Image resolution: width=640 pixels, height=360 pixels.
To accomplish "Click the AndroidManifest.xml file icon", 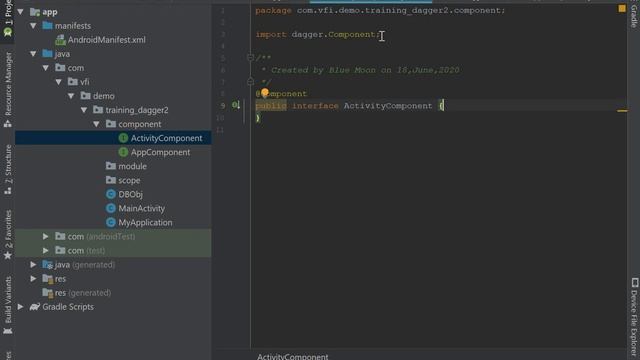I will point(60,40).
